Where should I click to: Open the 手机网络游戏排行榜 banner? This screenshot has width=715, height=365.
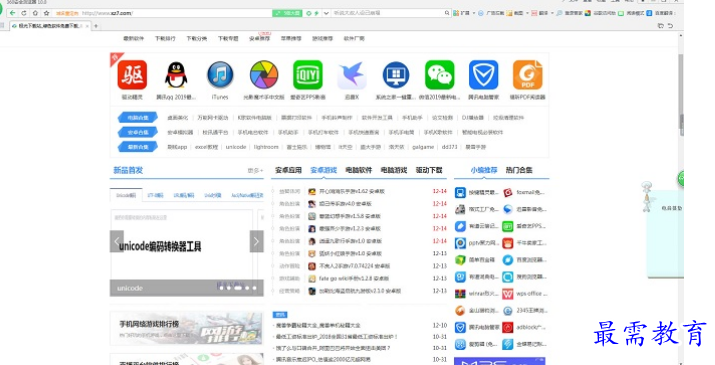[187, 328]
